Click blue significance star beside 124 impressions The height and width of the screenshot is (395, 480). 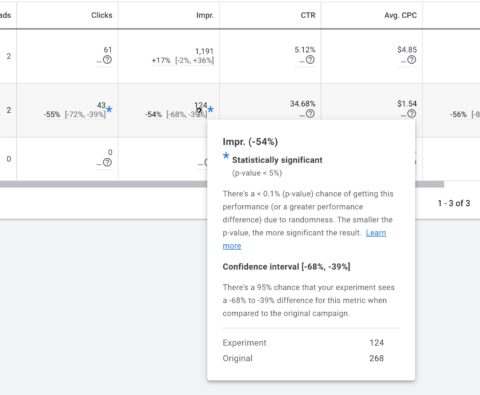click(x=211, y=109)
